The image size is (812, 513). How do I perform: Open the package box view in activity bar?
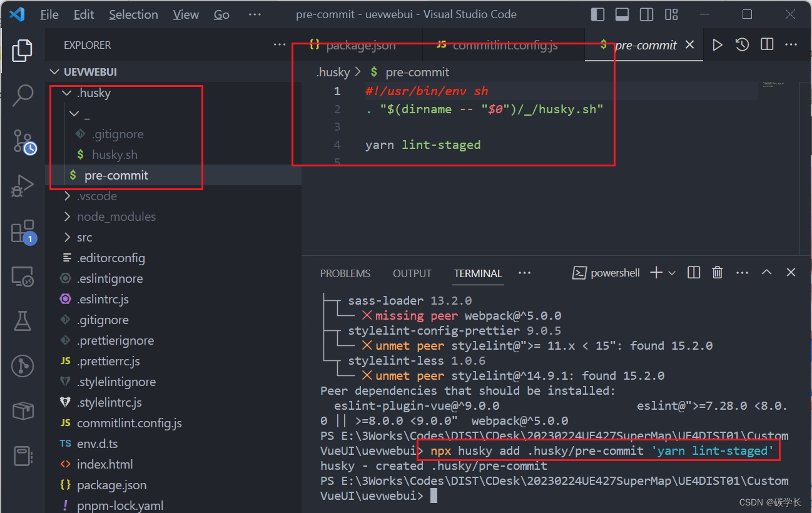(x=23, y=411)
